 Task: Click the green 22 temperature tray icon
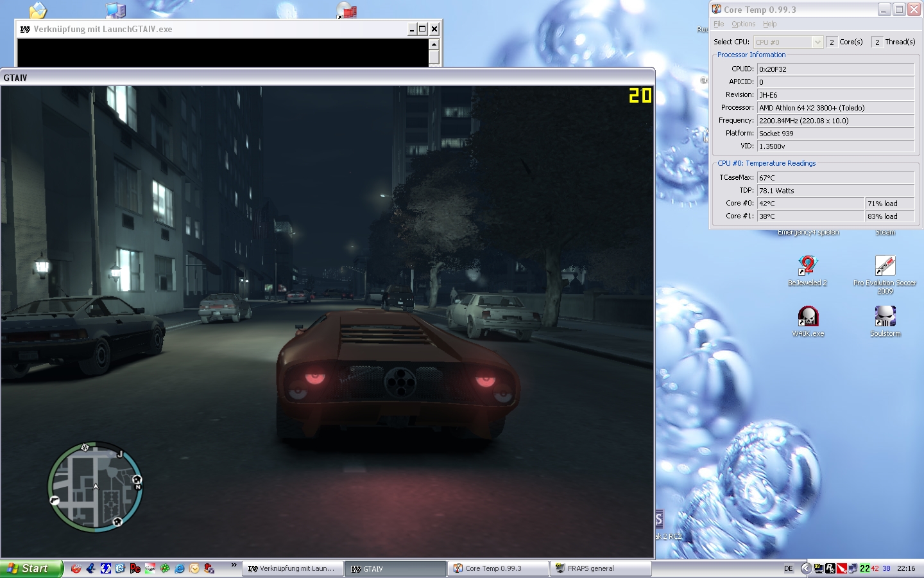[865, 568]
